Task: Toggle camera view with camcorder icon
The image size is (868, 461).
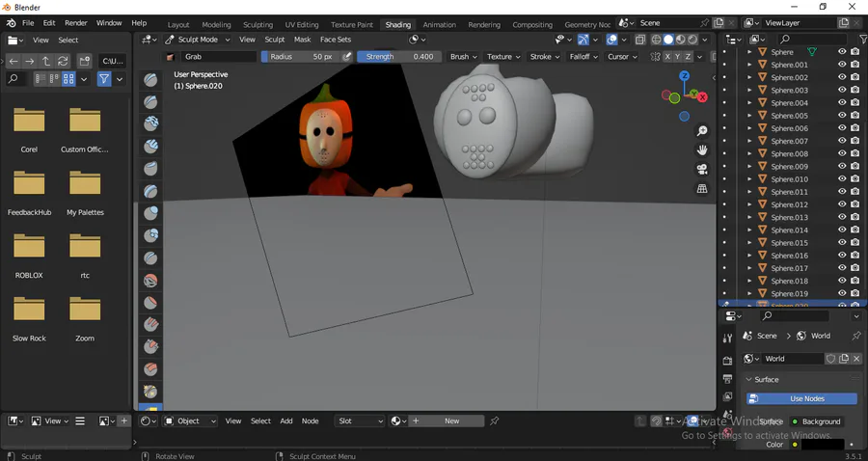Action: click(x=702, y=170)
